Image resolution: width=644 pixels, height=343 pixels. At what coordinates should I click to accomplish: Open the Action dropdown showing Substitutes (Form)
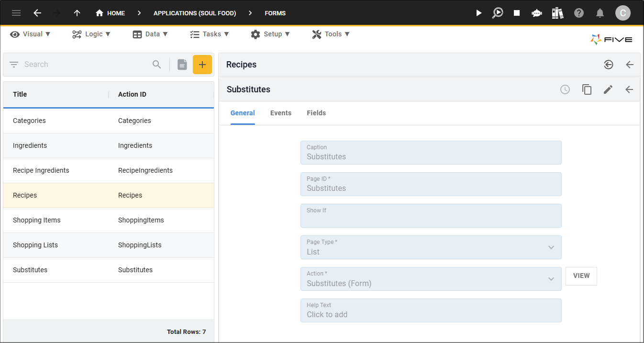pos(551,279)
